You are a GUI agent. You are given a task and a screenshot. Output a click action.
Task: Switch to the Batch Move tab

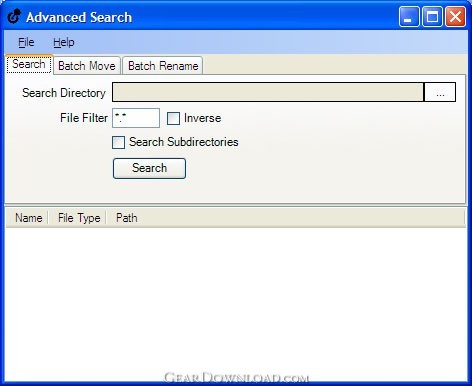(x=87, y=65)
